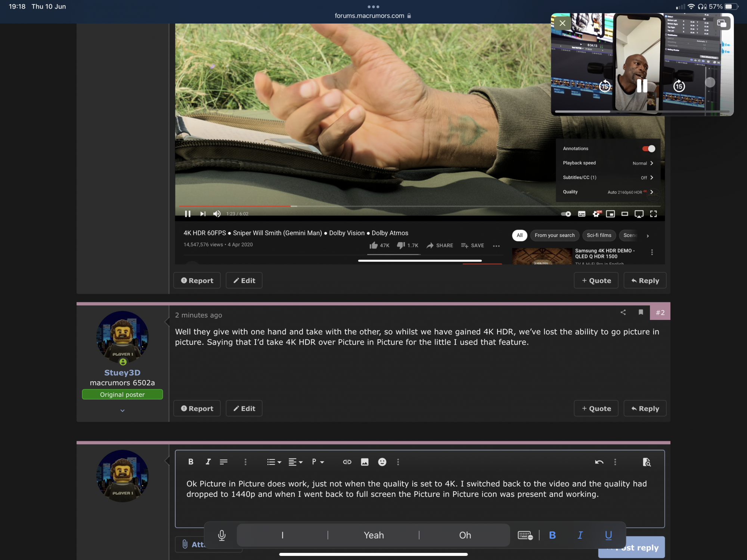Pause the picture-in-picture video
747x560 pixels.
(642, 86)
